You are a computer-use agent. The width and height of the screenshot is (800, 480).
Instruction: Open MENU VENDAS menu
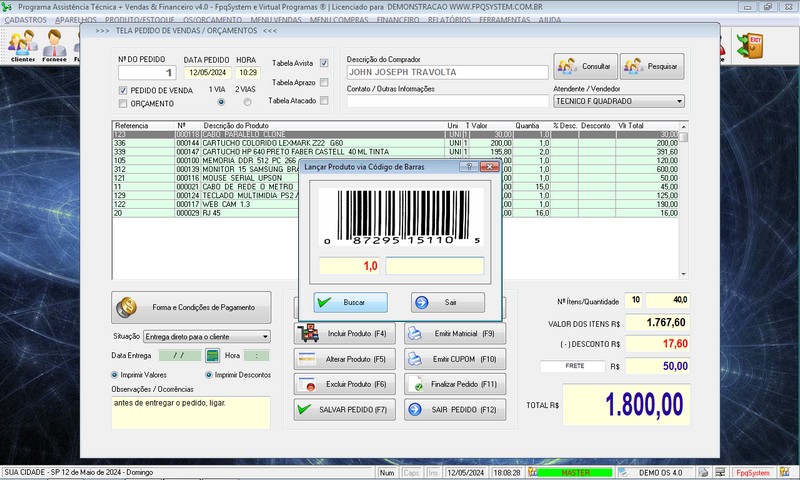[276, 20]
